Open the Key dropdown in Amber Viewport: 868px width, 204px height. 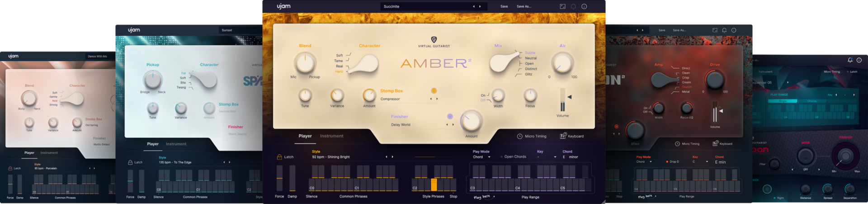click(547, 157)
